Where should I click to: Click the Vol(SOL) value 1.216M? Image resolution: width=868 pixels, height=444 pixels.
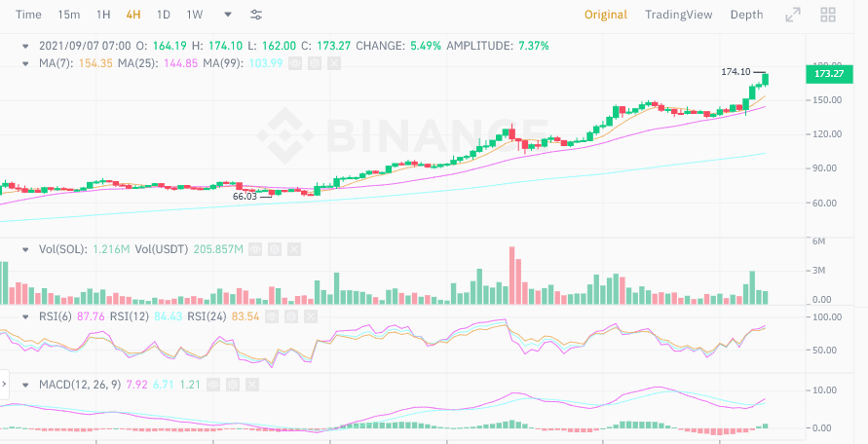(x=111, y=249)
